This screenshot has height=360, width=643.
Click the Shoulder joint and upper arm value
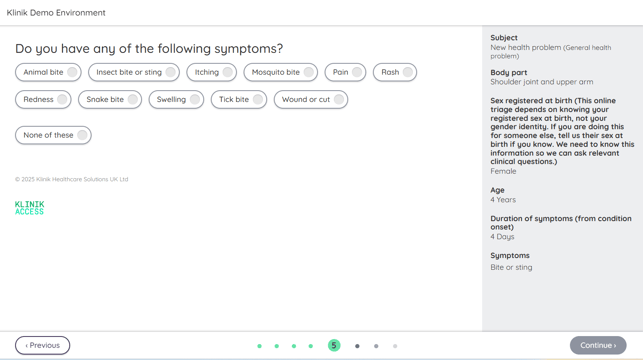coord(542,82)
